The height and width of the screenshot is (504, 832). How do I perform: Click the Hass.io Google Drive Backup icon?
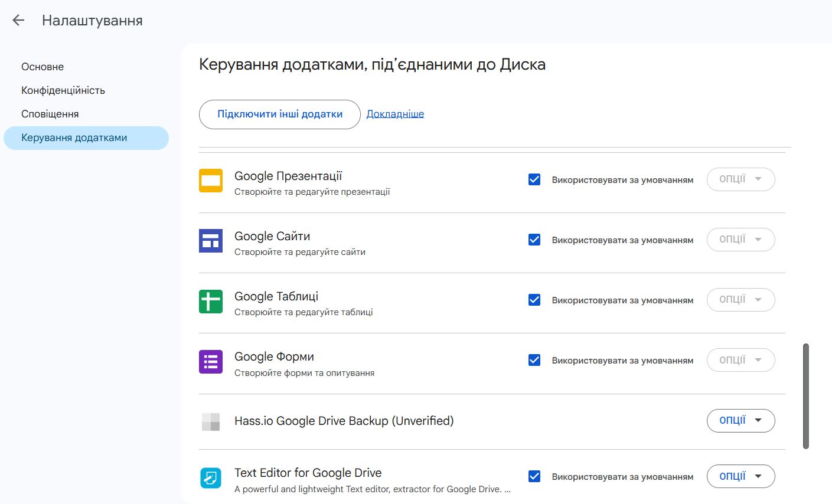pos(211,421)
